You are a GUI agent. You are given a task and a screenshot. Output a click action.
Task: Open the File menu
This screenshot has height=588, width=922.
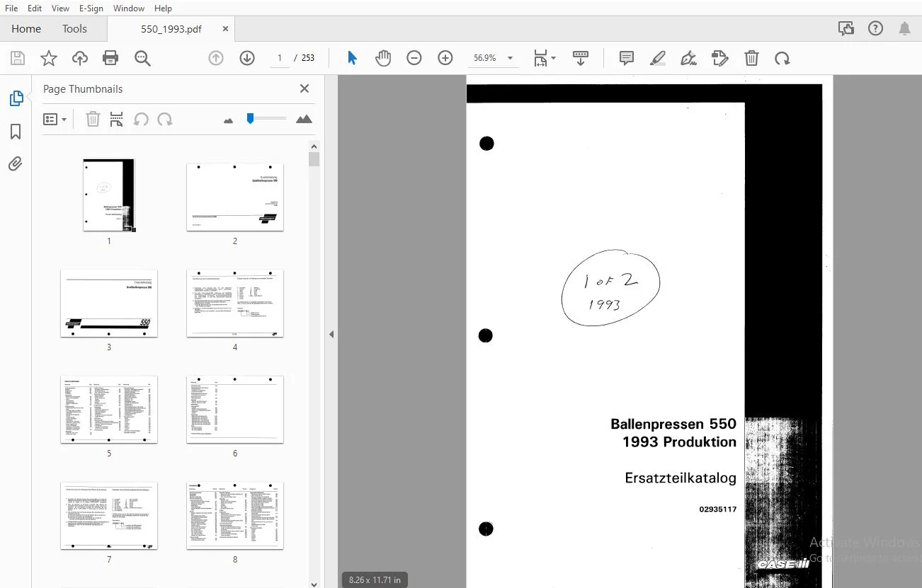click(x=11, y=8)
